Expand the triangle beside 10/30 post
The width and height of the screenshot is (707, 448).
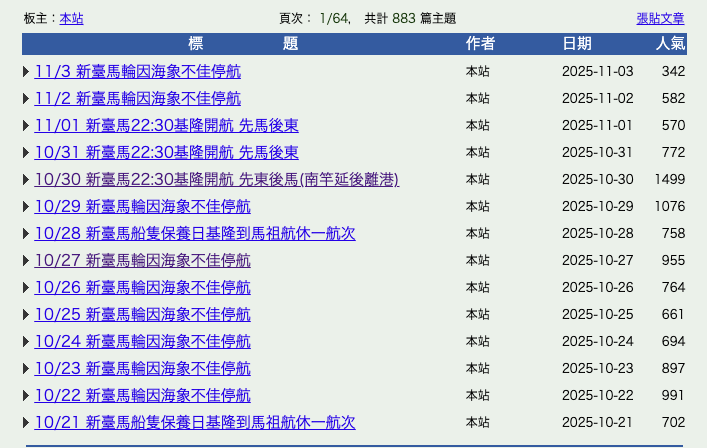26,180
